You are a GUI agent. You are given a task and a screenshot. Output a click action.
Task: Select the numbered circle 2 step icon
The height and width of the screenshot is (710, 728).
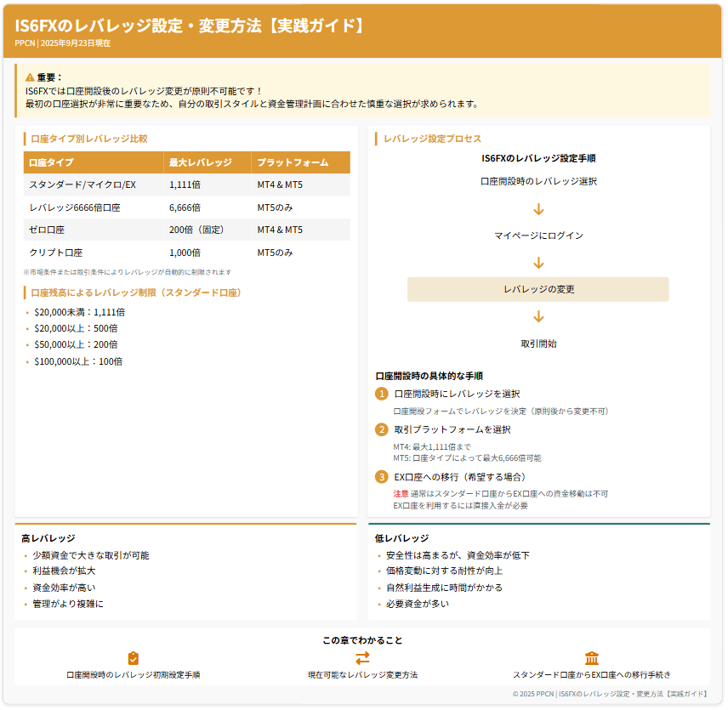(382, 429)
